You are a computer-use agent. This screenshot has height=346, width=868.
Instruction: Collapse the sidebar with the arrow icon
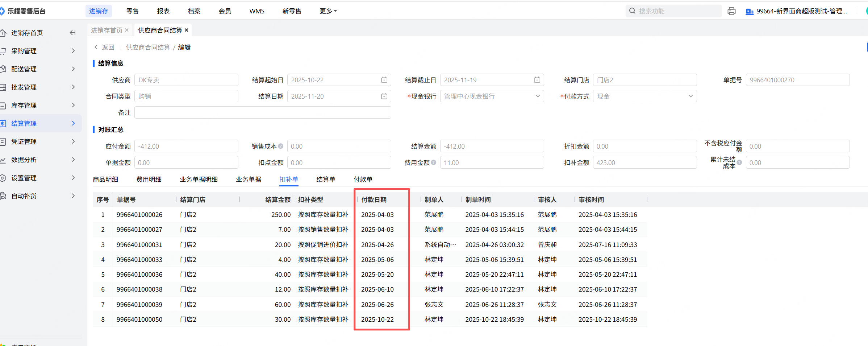point(72,33)
